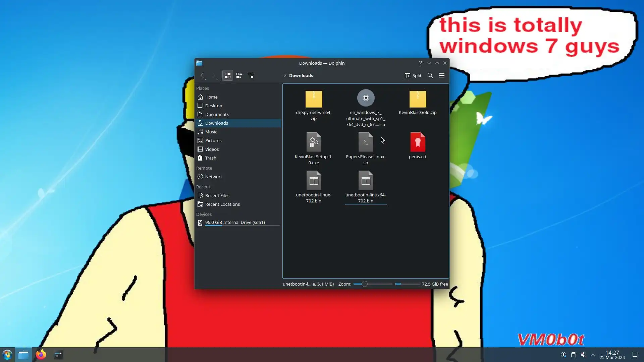Switch to Compact view mode
This screenshot has width=644, height=362.
pos(239,75)
